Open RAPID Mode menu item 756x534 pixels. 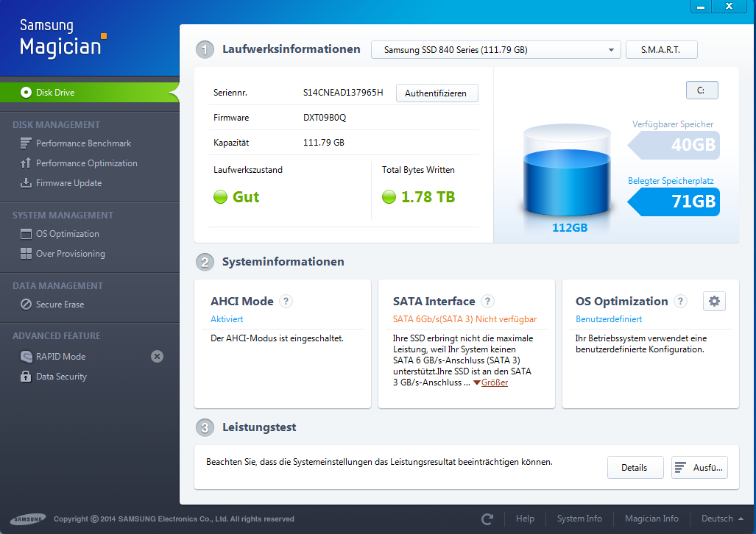coord(61,356)
